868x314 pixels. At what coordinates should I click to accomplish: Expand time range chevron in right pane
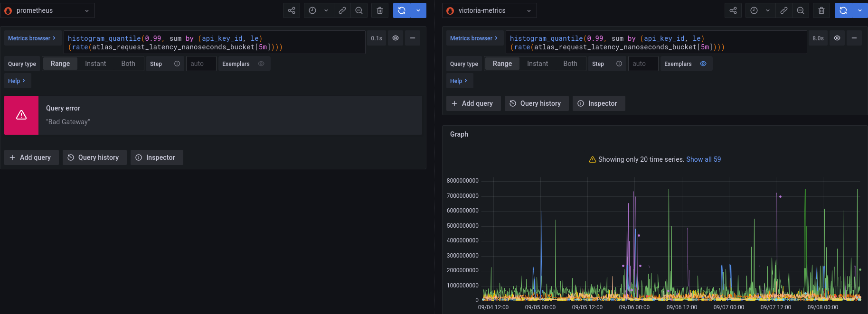coord(768,10)
